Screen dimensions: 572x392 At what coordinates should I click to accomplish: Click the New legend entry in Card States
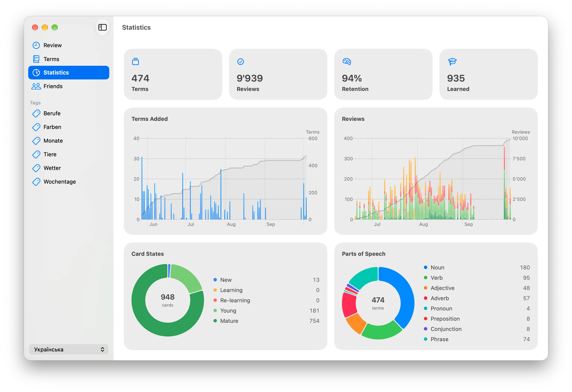266,280
